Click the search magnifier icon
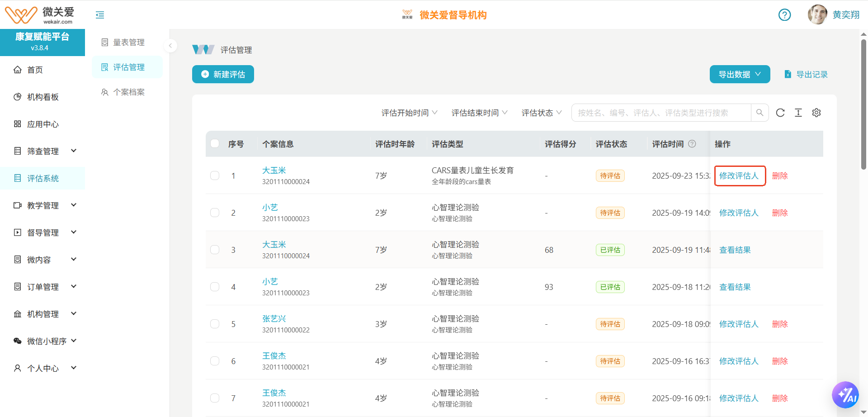This screenshot has height=417, width=868. point(759,113)
